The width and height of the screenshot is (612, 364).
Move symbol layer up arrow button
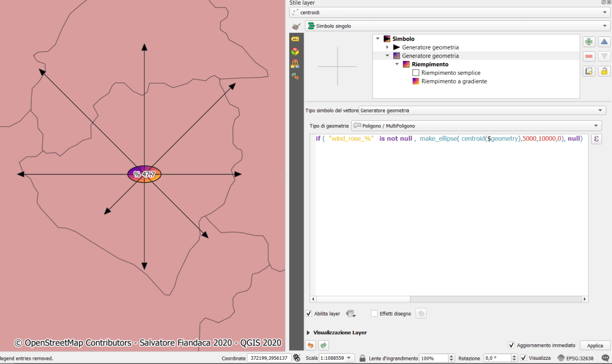[x=604, y=42]
